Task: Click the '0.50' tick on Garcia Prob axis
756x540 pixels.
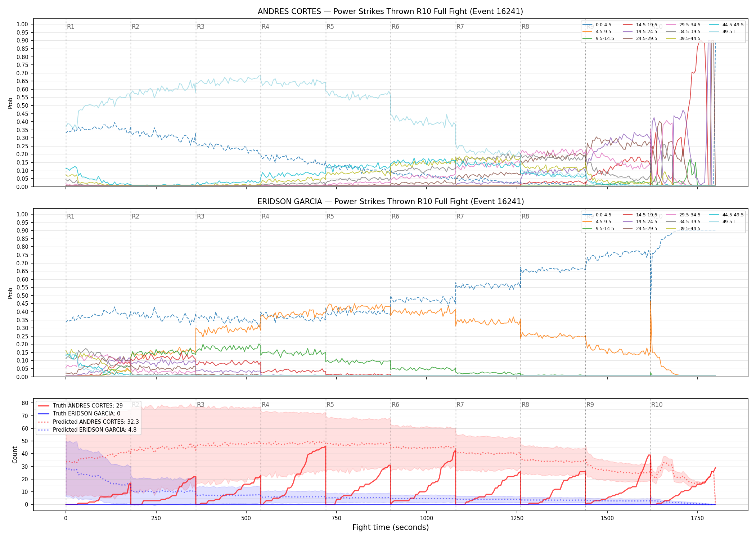Action: click(x=22, y=296)
